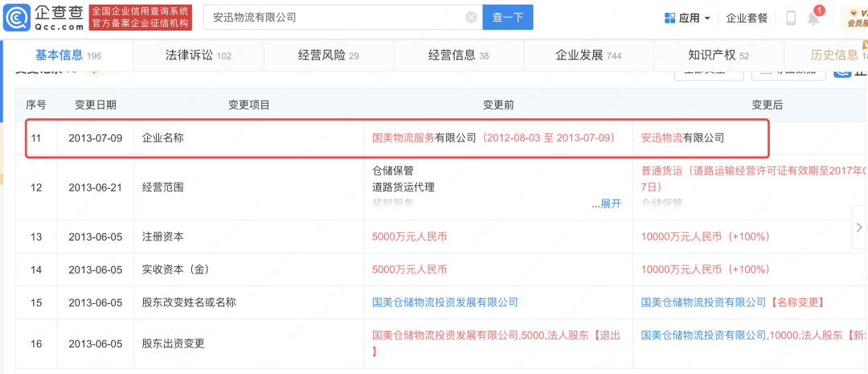The width and height of the screenshot is (868, 374).
Task: Click the 变更日期 column header
Action: (x=95, y=105)
